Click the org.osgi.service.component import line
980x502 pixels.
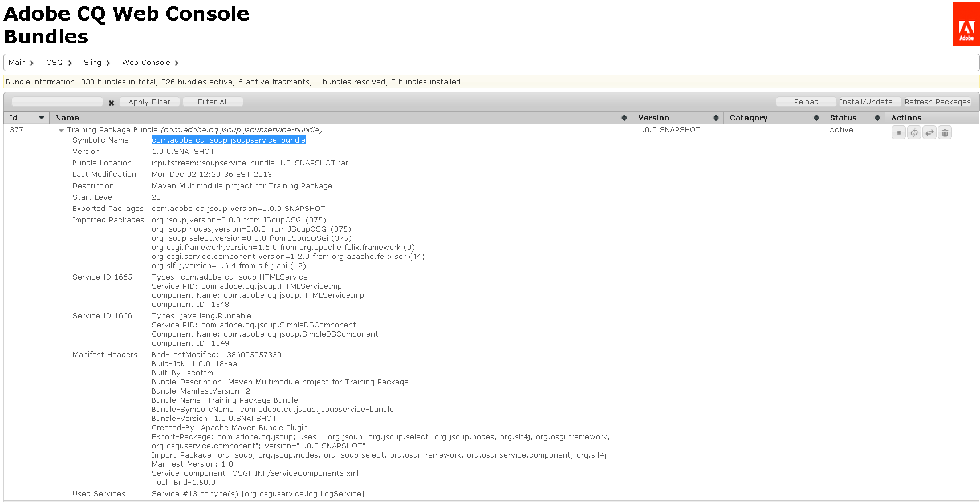point(288,257)
